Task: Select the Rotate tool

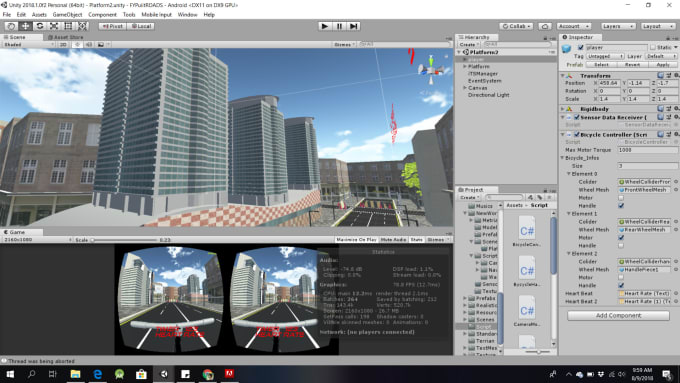Action: point(40,26)
